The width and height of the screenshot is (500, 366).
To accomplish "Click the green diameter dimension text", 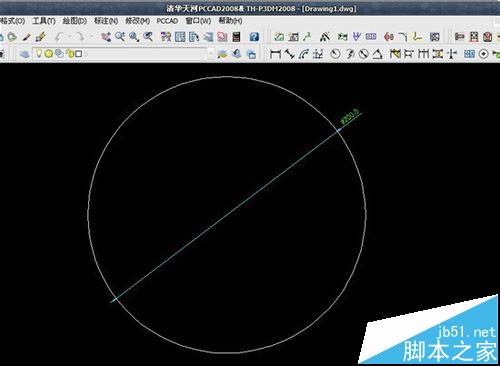I will (x=350, y=116).
